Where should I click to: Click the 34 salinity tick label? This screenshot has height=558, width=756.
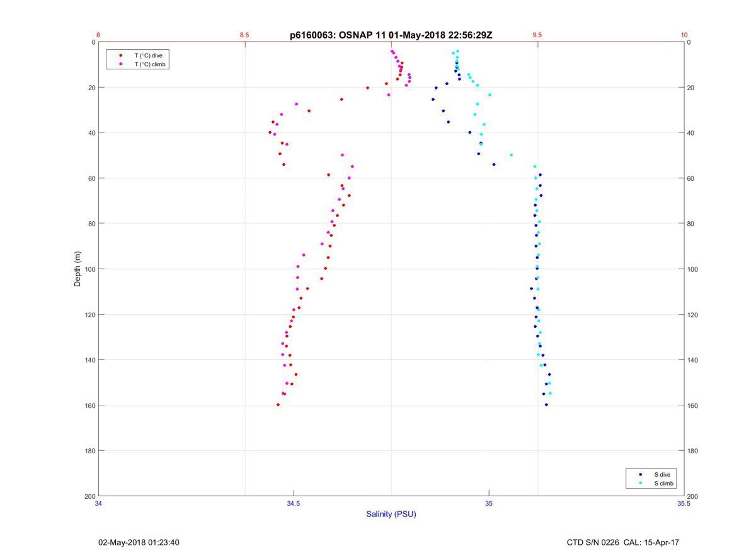click(x=99, y=504)
